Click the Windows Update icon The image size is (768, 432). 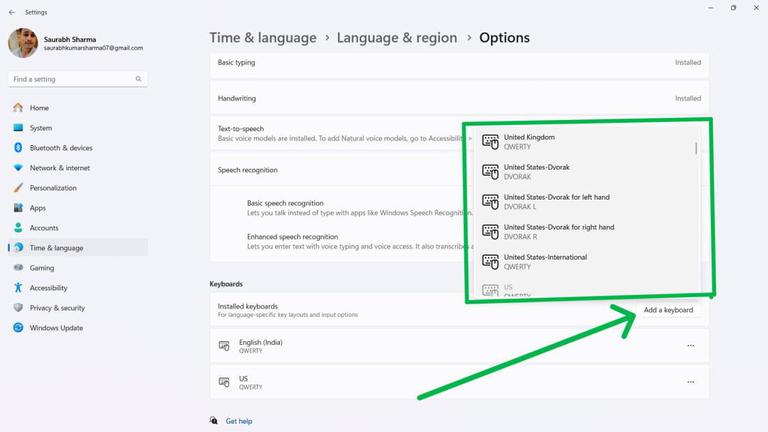[18, 328]
